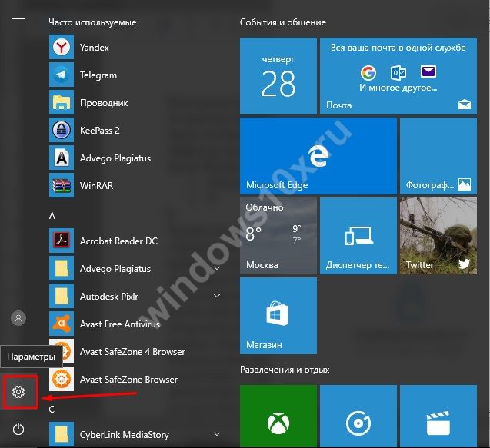Open the Фотографии photos tile

pos(438,156)
